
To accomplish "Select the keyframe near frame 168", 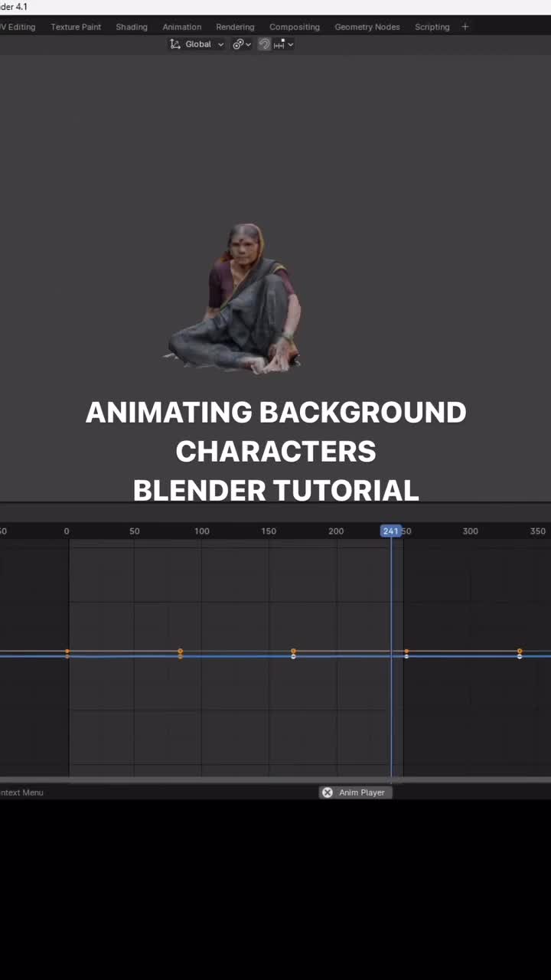I will (x=293, y=653).
